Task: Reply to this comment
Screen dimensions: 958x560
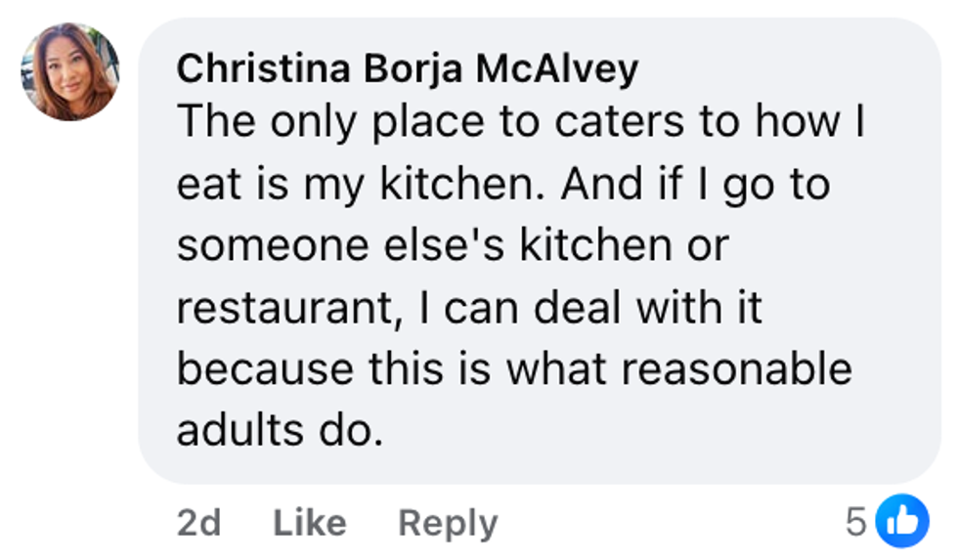Action: point(448,523)
